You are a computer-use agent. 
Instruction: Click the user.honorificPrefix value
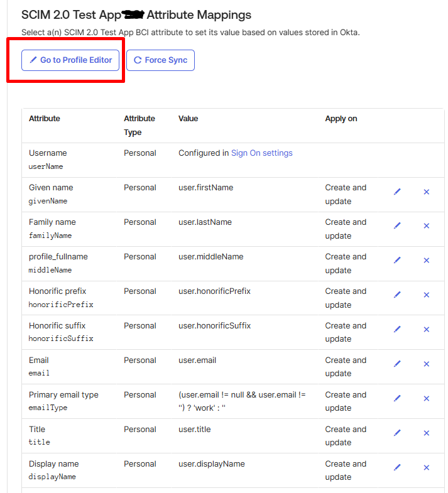(x=214, y=291)
